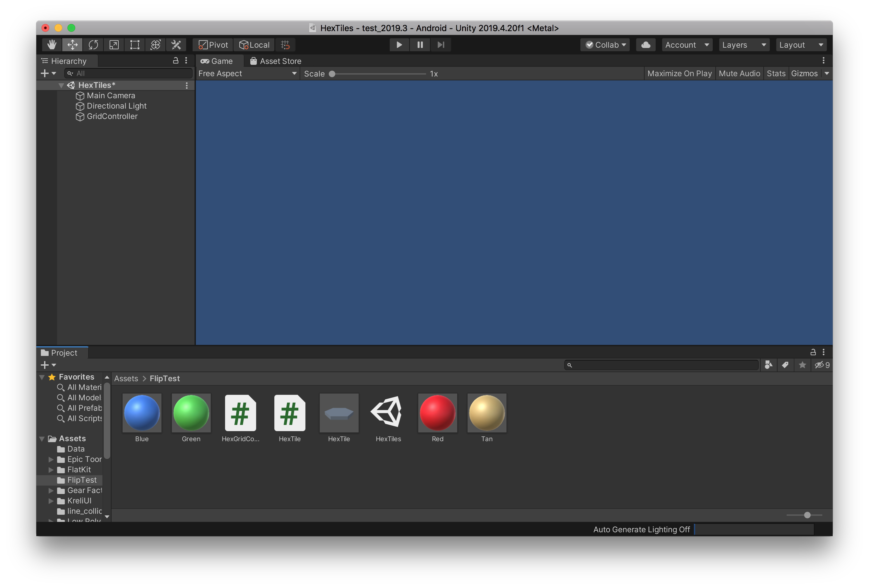Expand the FlatKit folder
This screenshot has width=869, height=588.
(x=51, y=470)
